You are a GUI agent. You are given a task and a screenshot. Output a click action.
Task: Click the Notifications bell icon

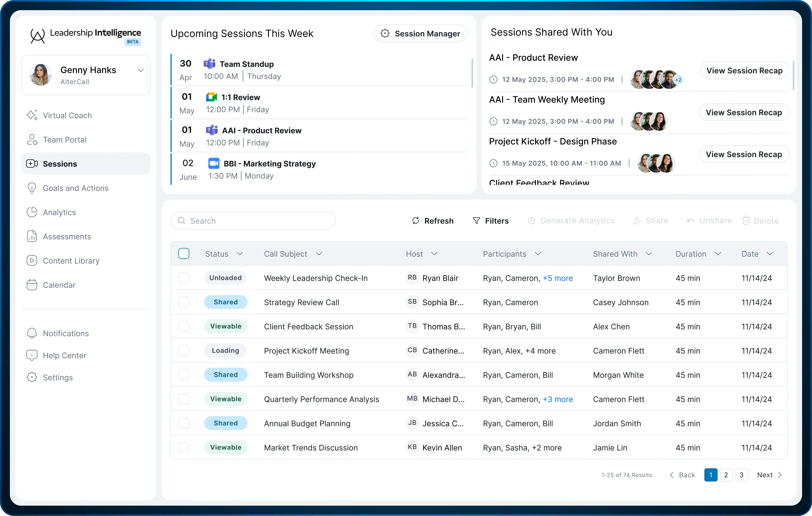[x=32, y=334]
